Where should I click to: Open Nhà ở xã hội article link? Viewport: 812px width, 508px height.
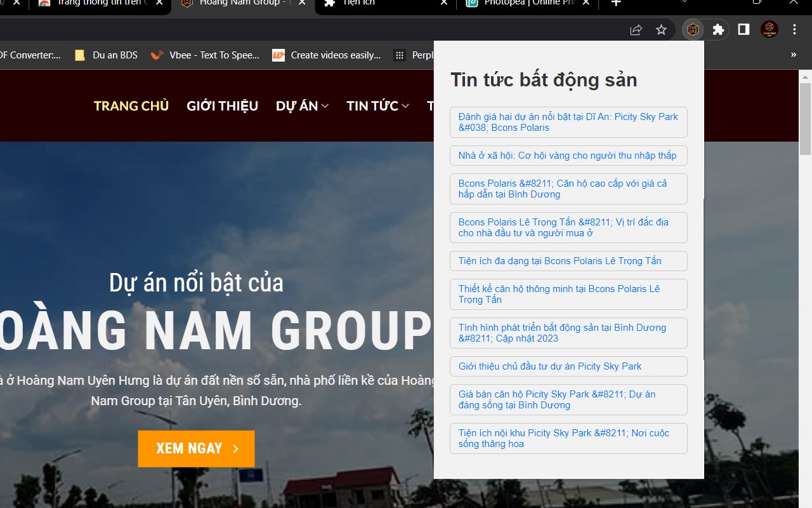[568, 156]
